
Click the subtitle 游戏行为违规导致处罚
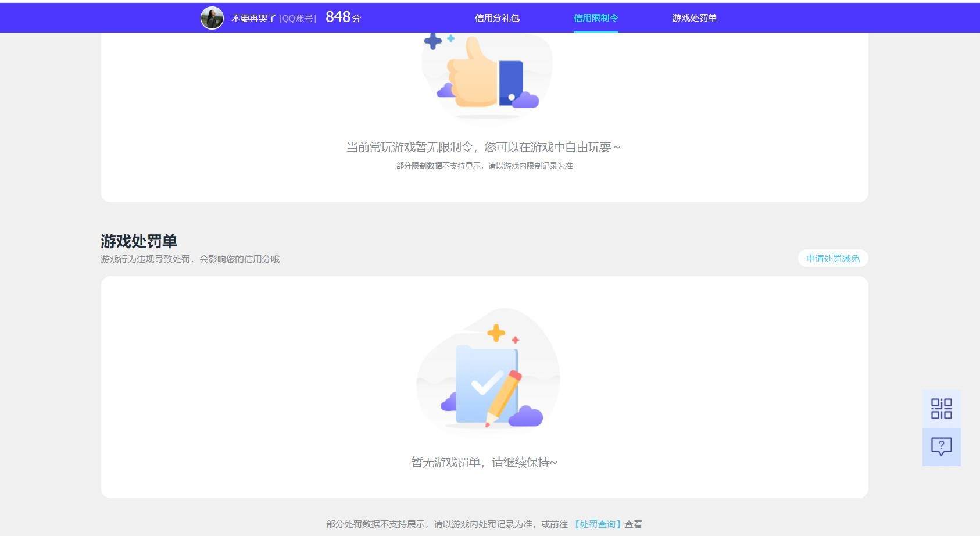(x=145, y=259)
